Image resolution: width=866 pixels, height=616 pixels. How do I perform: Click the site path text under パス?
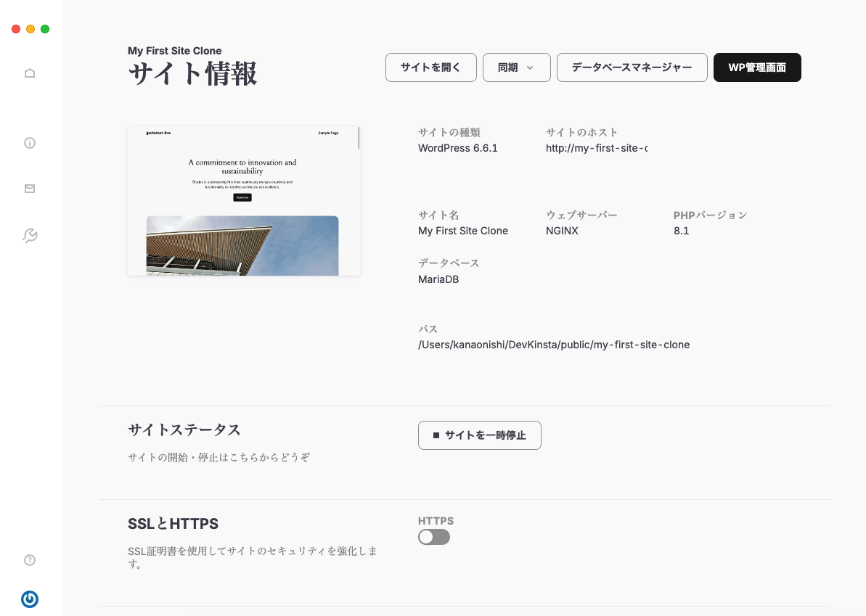554,345
